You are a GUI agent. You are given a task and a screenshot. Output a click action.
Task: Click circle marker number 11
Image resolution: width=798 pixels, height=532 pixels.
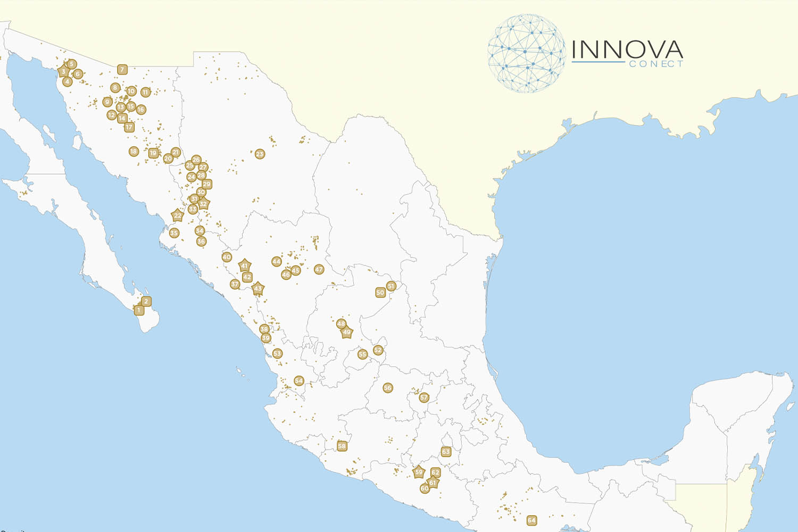point(145,92)
